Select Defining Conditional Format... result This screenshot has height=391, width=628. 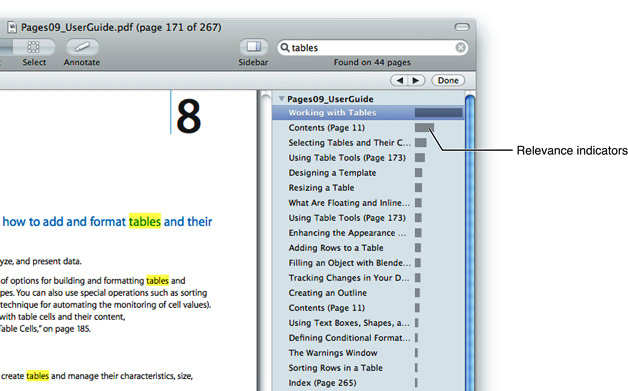368,338
